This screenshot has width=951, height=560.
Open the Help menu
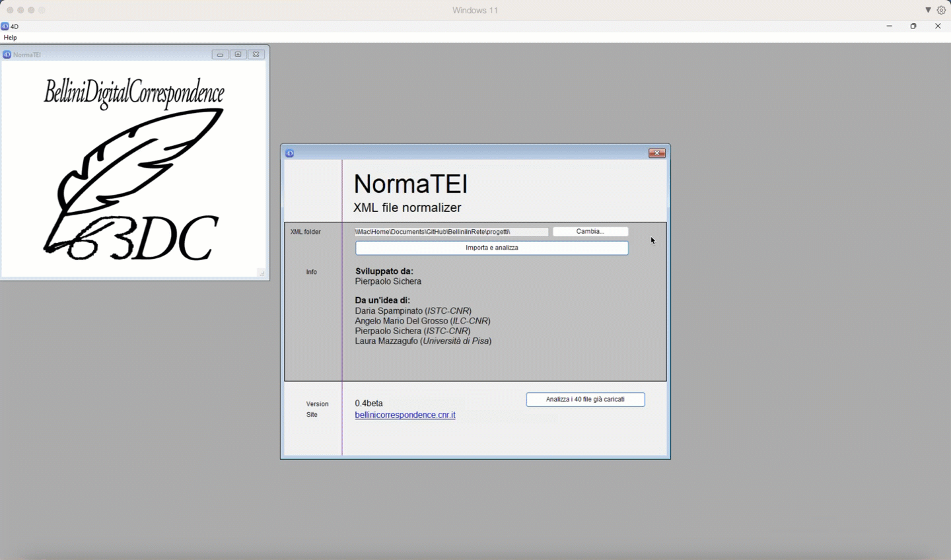click(11, 38)
